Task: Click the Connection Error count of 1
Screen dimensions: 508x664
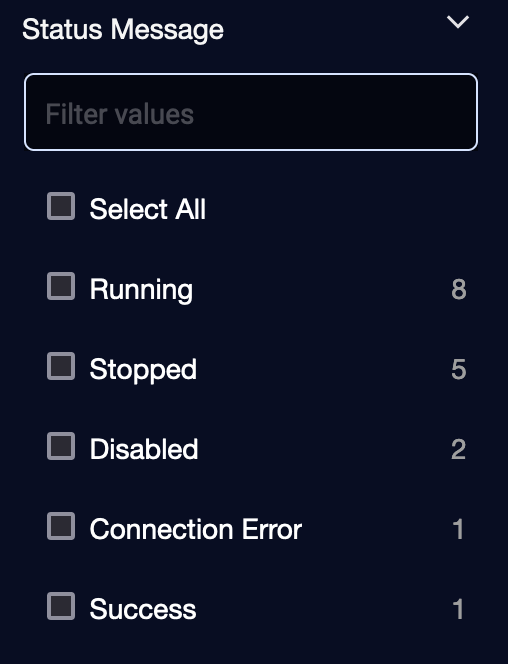Action: (x=458, y=529)
